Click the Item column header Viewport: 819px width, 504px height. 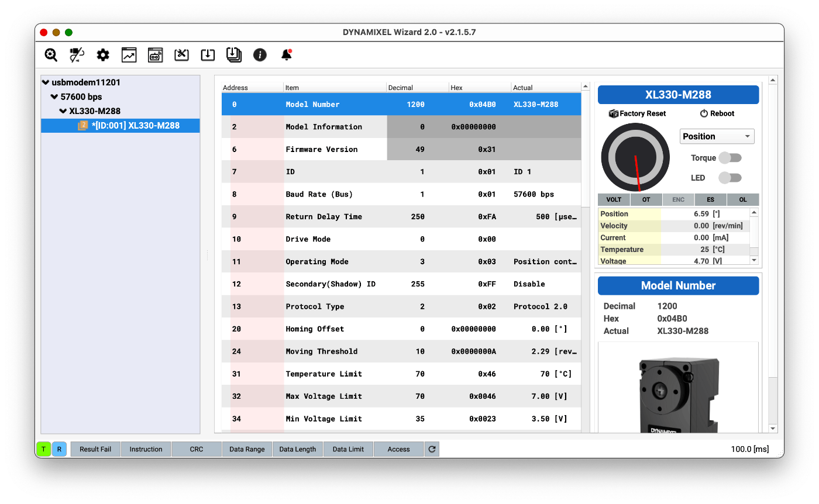[x=335, y=88]
